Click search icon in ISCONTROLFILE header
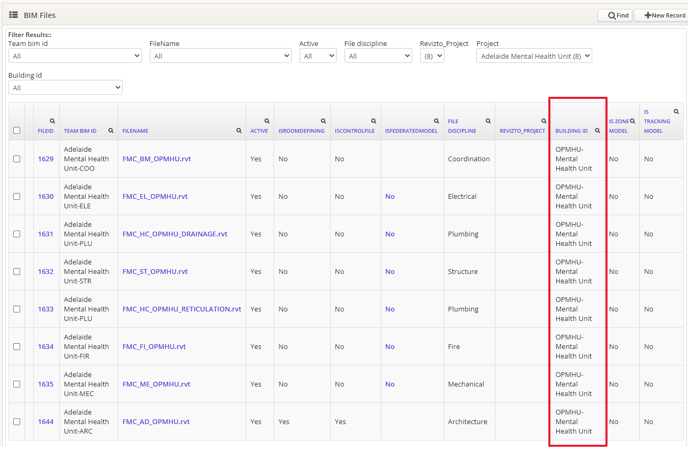This screenshot has width=688, height=450. 373,121
